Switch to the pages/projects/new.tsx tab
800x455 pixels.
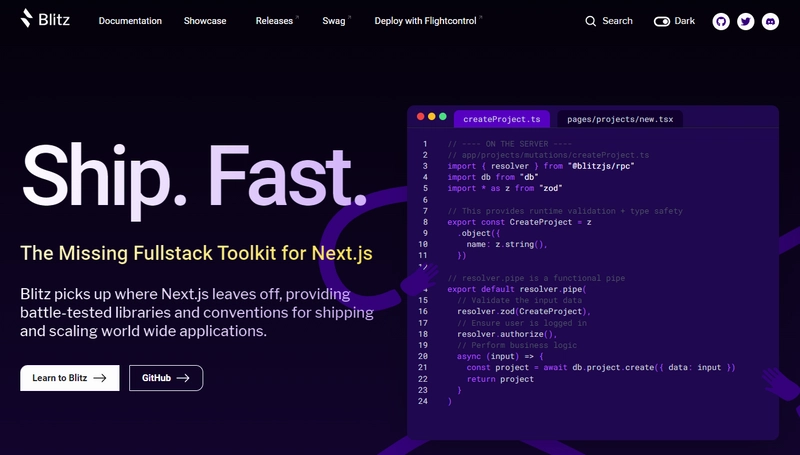pyautogui.click(x=620, y=119)
